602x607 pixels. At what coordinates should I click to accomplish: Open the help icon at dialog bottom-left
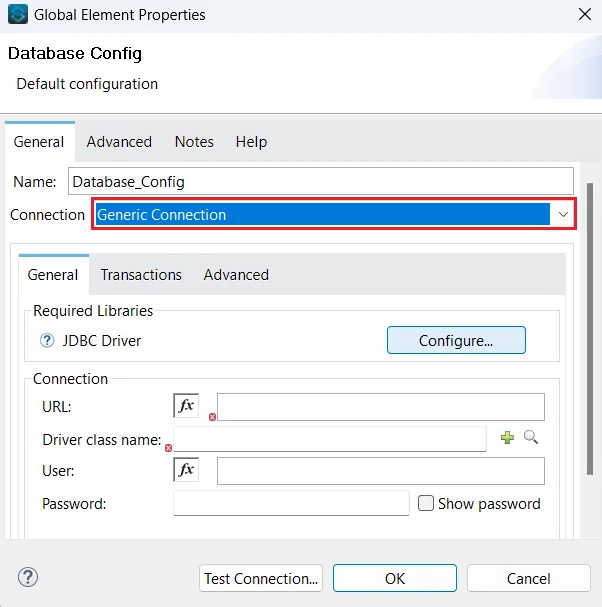pyautogui.click(x=27, y=577)
